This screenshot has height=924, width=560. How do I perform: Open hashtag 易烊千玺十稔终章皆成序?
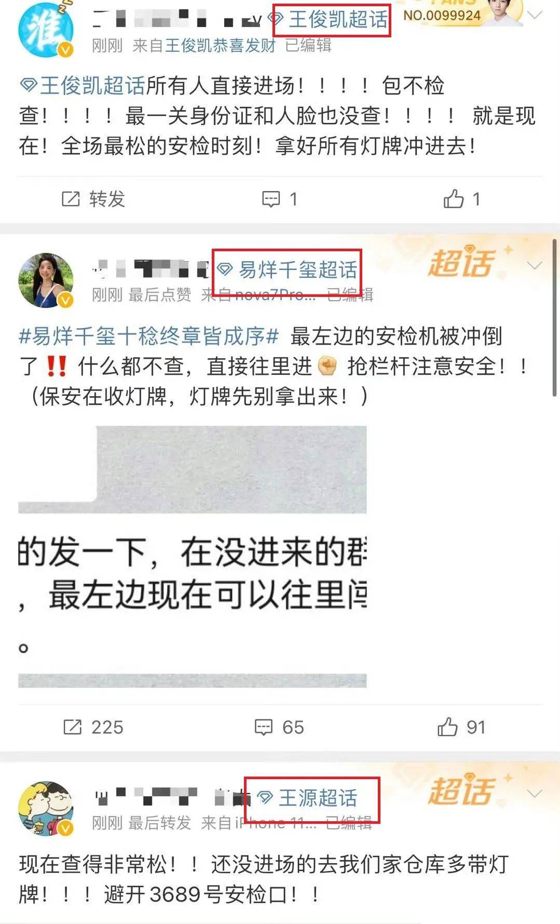click(x=149, y=336)
